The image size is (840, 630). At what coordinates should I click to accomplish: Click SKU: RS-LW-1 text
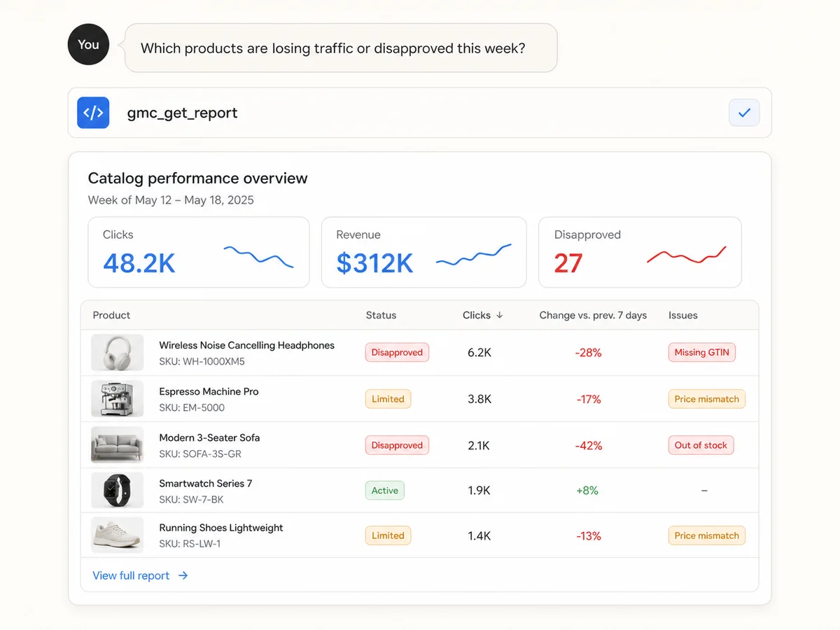tap(190, 543)
